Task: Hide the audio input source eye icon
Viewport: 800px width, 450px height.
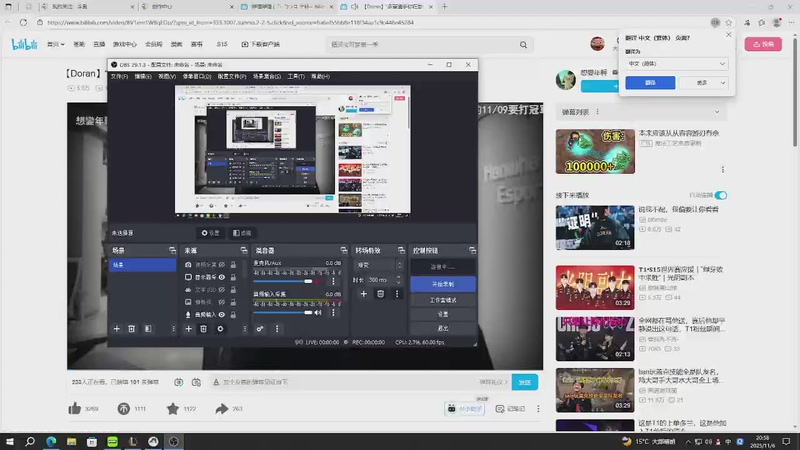Action: coord(221,315)
